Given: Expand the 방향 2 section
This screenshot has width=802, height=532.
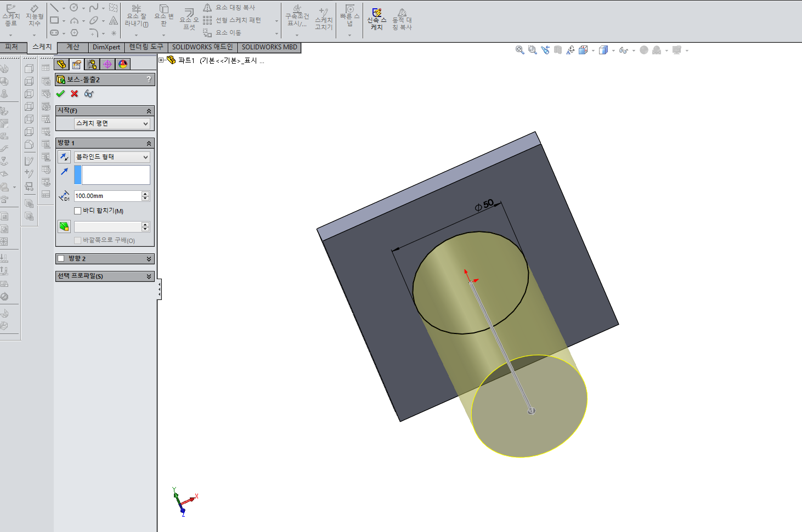Looking at the screenshot, I should [149, 259].
